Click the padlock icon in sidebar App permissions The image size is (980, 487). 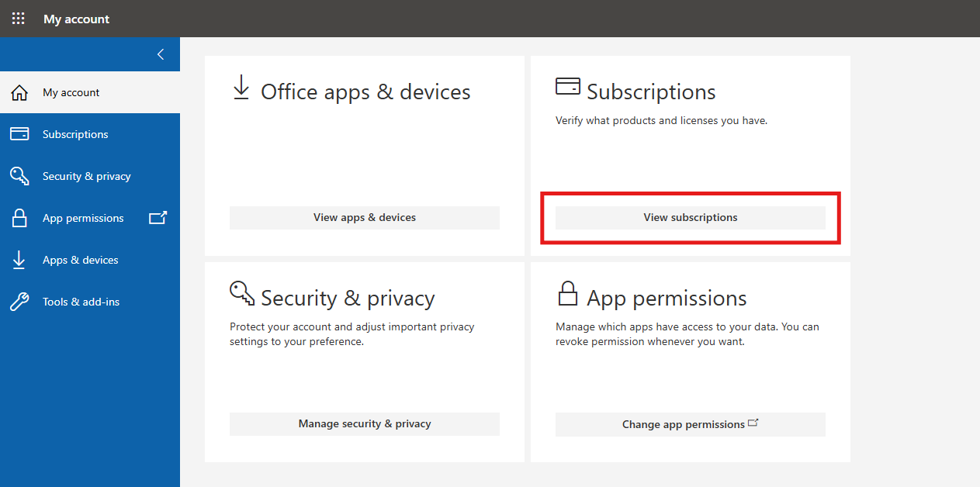pos(19,218)
